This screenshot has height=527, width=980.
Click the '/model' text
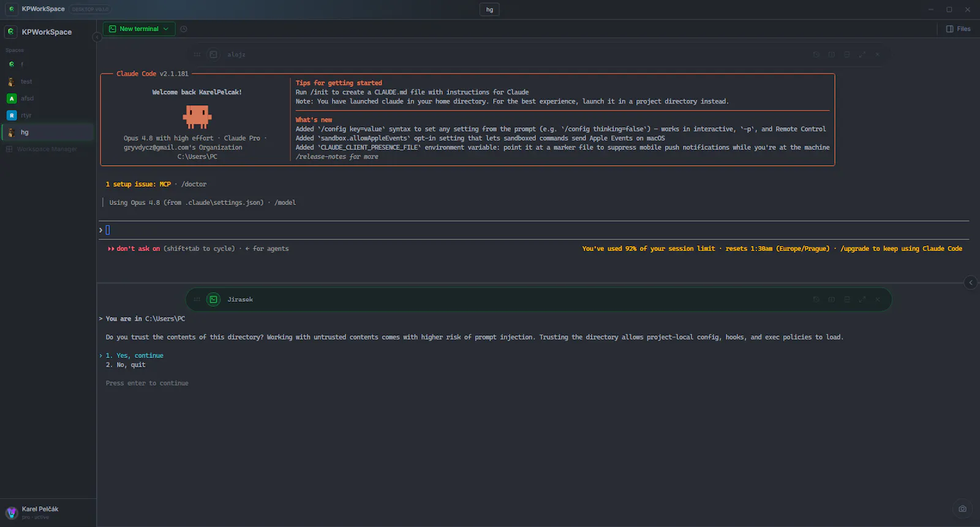[x=285, y=203]
